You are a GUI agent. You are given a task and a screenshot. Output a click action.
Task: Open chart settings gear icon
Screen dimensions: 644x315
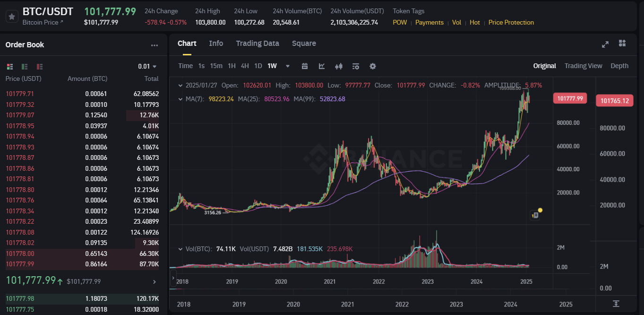coord(373,66)
